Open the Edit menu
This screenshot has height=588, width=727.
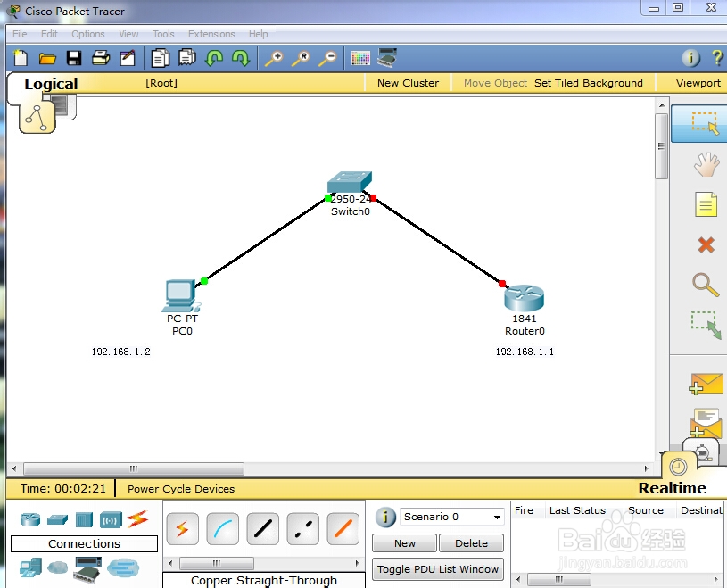(x=49, y=34)
